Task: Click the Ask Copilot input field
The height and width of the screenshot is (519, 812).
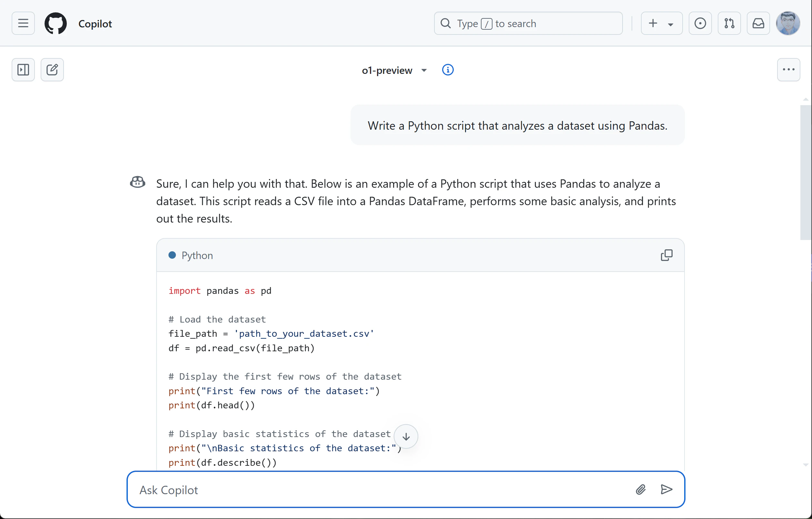Action: coord(406,489)
